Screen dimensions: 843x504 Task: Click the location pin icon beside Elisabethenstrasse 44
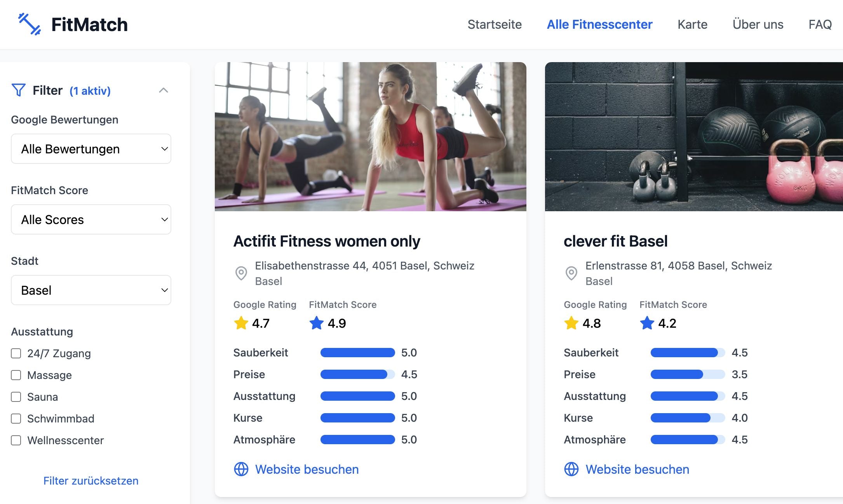click(x=241, y=273)
